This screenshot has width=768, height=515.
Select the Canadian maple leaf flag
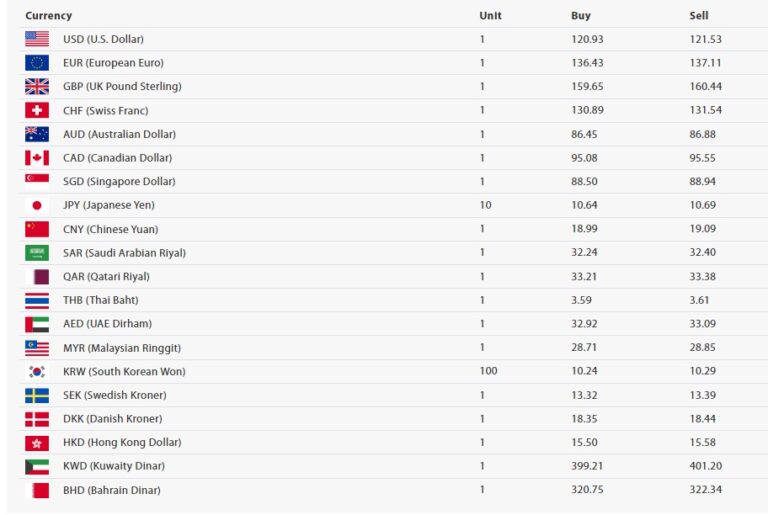pyautogui.click(x=37, y=158)
